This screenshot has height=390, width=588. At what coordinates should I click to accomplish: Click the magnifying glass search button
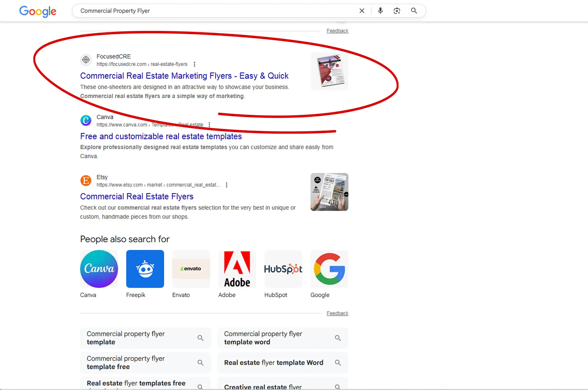coord(414,11)
